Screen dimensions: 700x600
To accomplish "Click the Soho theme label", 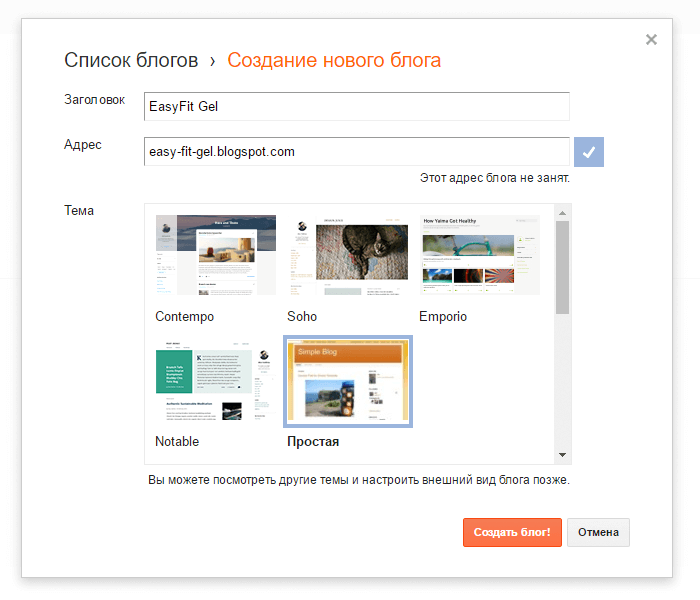I will [x=302, y=317].
